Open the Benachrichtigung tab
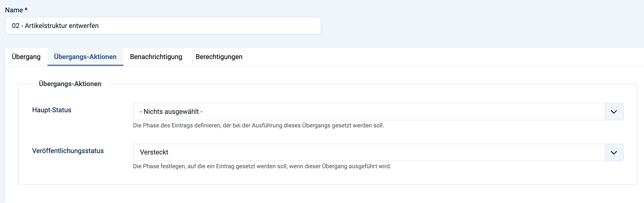Image resolution: width=644 pixels, height=203 pixels. pyautogui.click(x=156, y=57)
